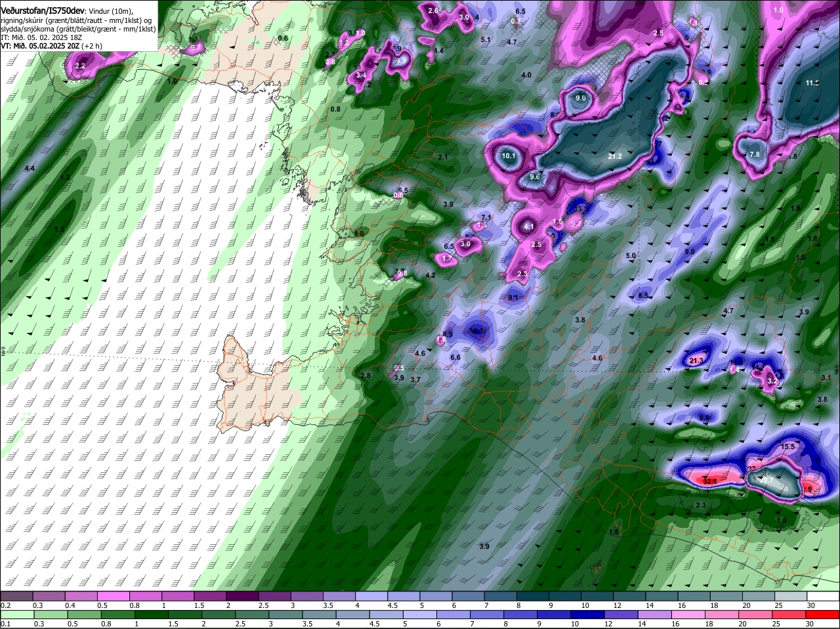Image resolution: width=840 pixels, height=629 pixels.
Task: Select the white 30 snow legend swatch
Action: click(x=824, y=596)
